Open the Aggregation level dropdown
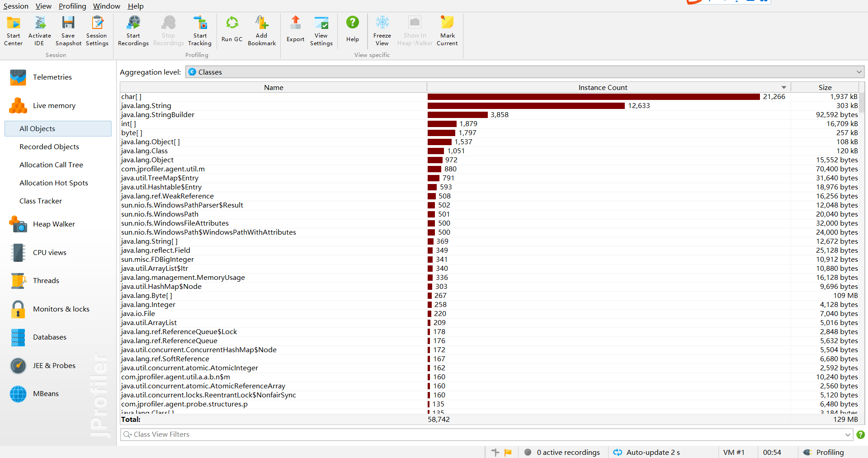Viewport: 868px width, 458px height. [x=525, y=72]
